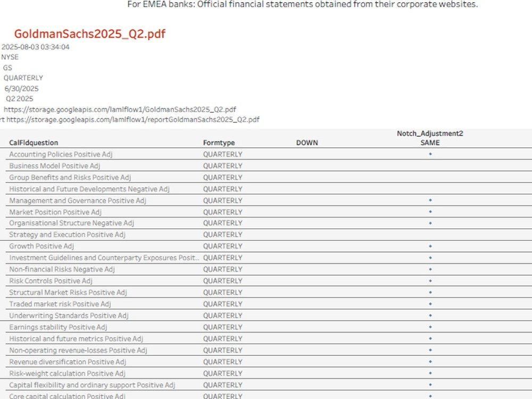Select Revenue diversification Positive Adj label
Viewport: 532px width, 399px height.
point(68,361)
